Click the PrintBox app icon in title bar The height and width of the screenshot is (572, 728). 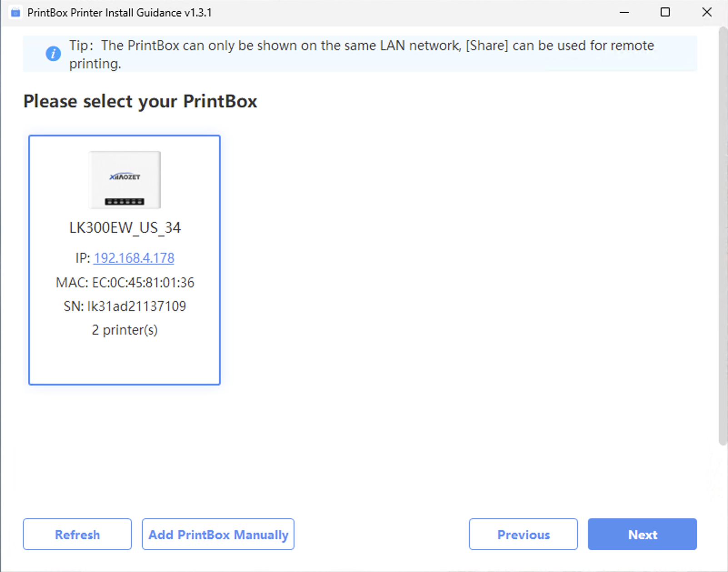point(15,12)
